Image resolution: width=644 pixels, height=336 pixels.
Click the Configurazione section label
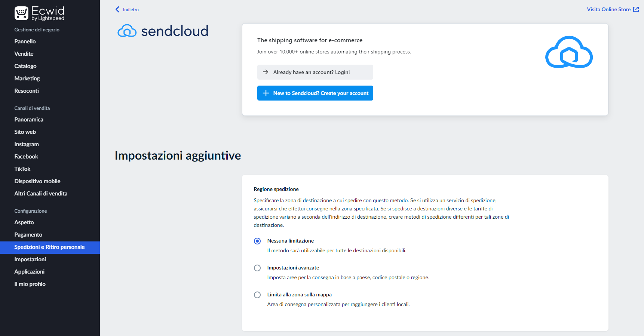click(x=31, y=211)
